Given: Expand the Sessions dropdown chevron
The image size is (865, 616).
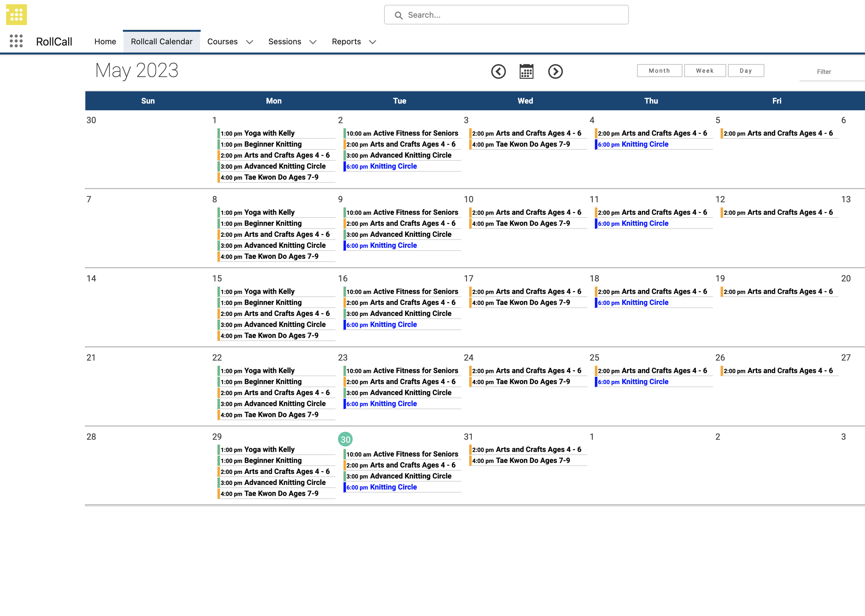Looking at the screenshot, I should (313, 42).
